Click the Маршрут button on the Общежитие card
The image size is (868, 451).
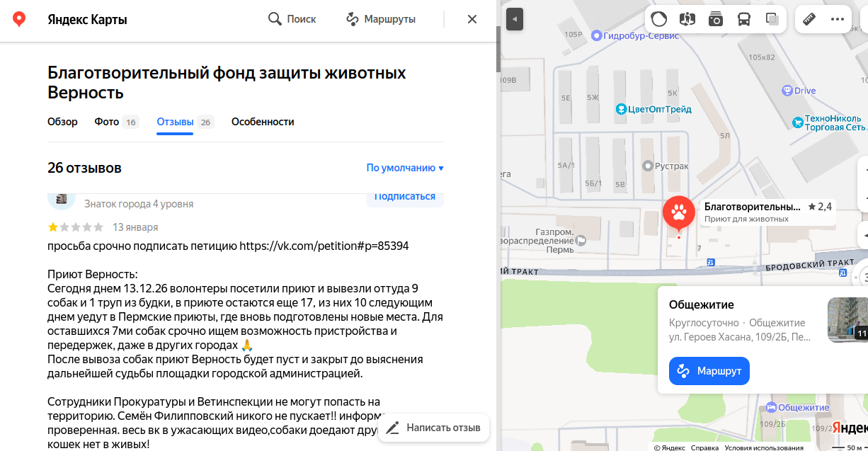pos(709,371)
